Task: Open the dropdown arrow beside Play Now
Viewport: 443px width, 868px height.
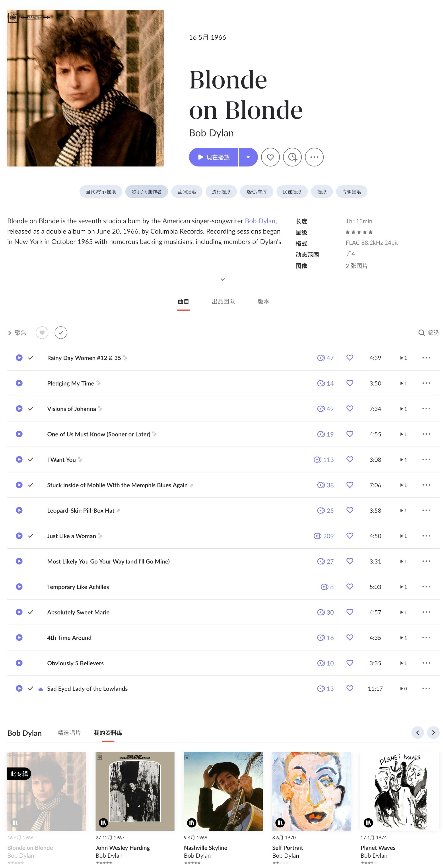Action: (x=248, y=157)
